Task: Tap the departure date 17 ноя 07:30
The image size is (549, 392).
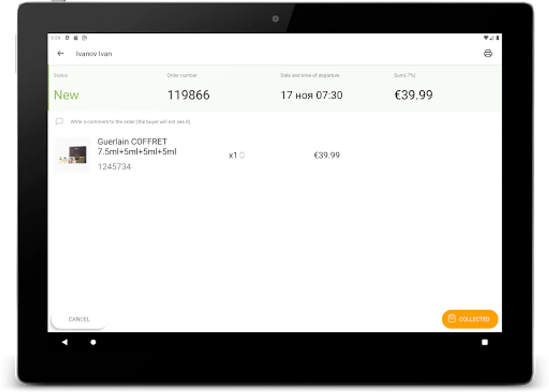Action: 311,95
